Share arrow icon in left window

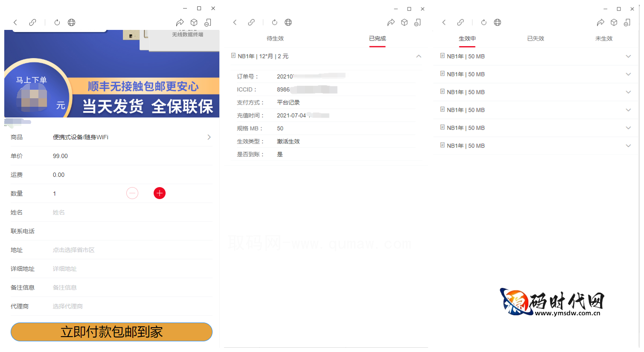(x=180, y=22)
